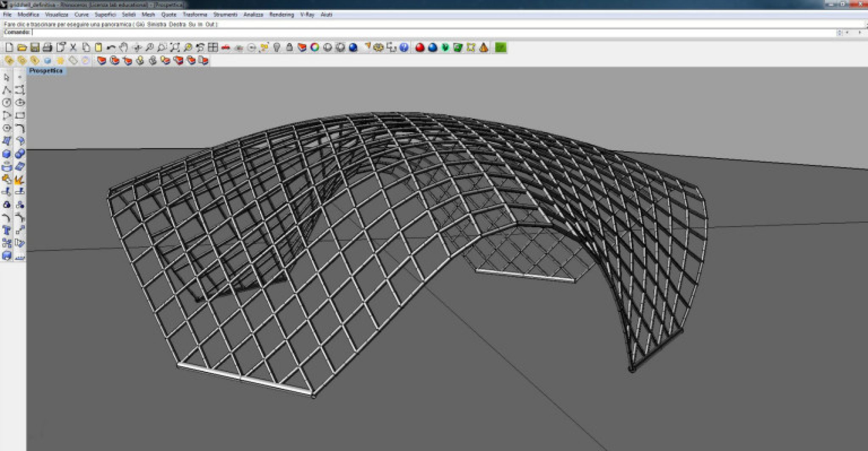Click the Undo arrow icon
Image resolution: width=868 pixels, height=451 pixels.
pyautogui.click(x=111, y=47)
